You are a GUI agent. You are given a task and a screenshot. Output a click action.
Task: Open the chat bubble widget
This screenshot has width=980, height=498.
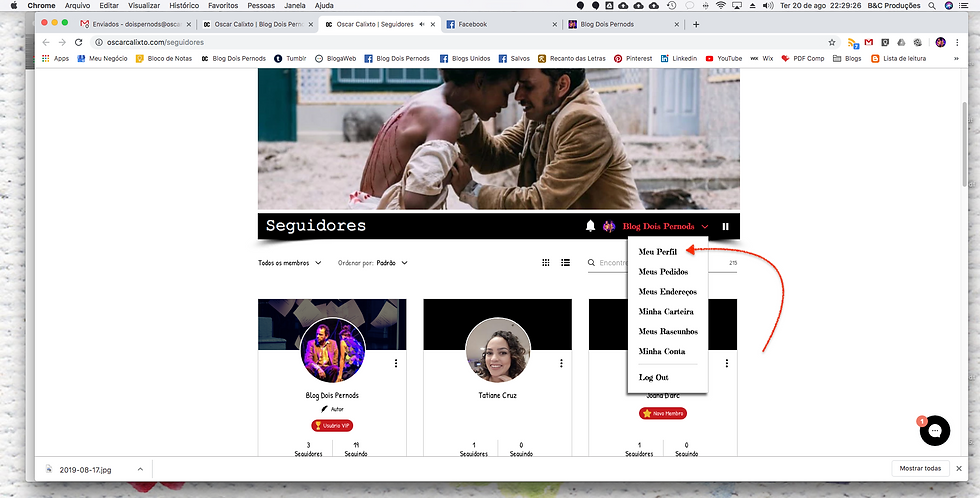click(935, 431)
